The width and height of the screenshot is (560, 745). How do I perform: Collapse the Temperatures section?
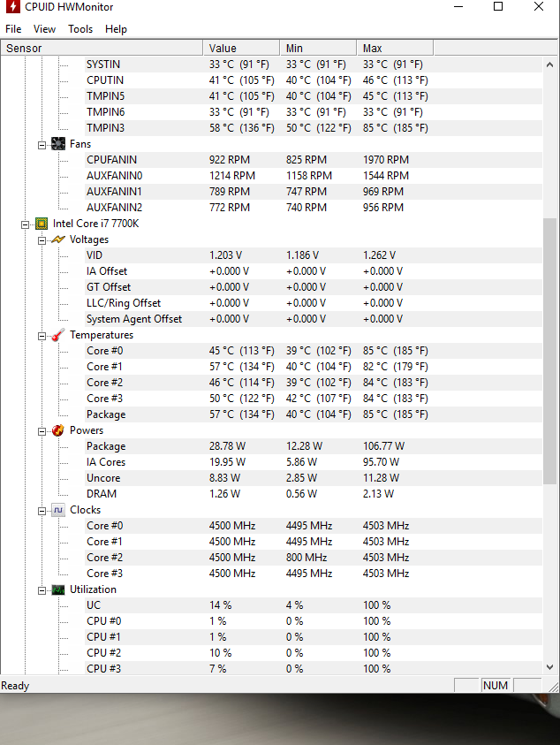pyautogui.click(x=42, y=335)
